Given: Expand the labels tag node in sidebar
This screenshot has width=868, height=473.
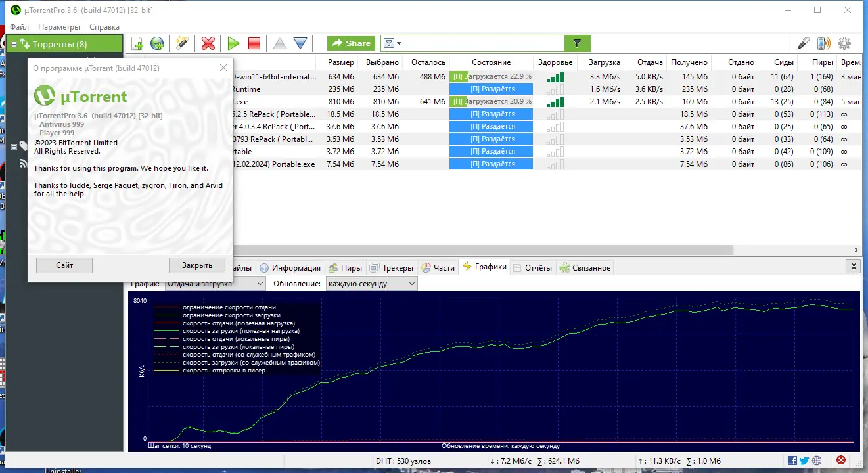Looking at the screenshot, I should coord(14,146).
